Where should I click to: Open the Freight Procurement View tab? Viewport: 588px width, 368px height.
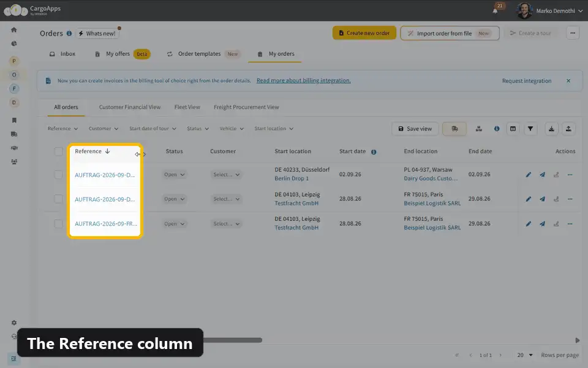pos(246,107)
